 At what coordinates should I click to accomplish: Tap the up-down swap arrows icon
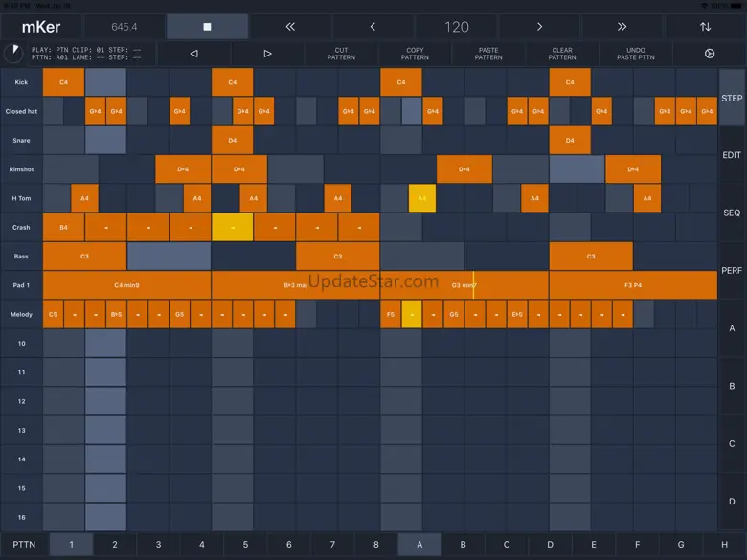pyautogui.click(x=706, y=27)
